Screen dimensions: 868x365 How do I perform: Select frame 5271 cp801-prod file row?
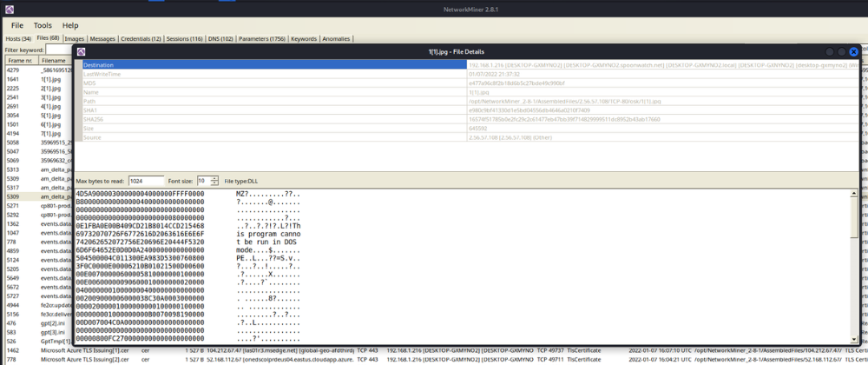point(39,205)
